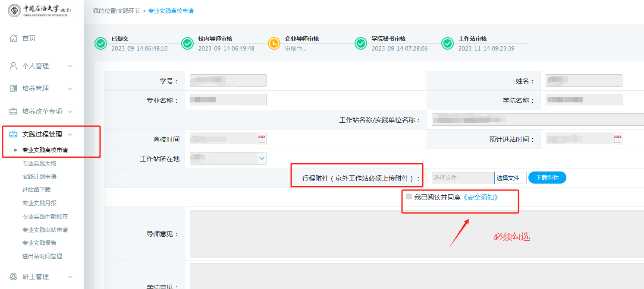Click the 选择文件 browse button
Image resolution: width=644 pixels, height=289 pixels.
(x=510, y=178)
